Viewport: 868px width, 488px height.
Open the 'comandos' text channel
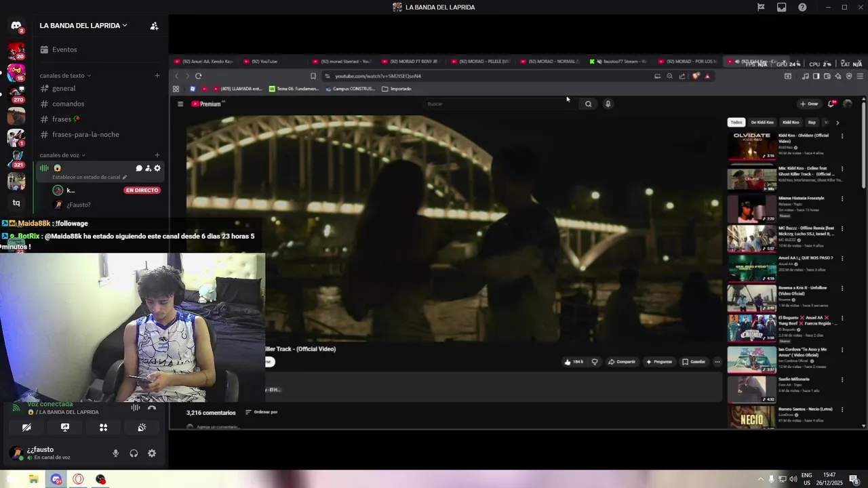pos(98,104)
